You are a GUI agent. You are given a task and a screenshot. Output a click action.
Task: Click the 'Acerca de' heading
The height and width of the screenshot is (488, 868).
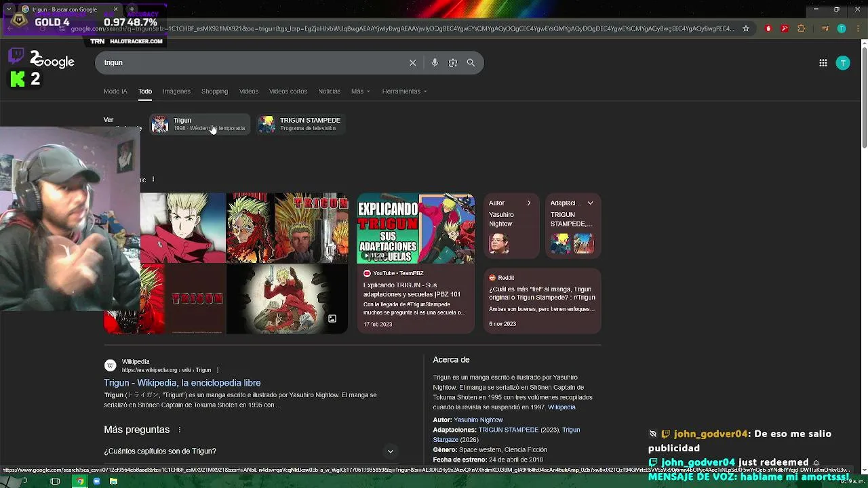click(x=452, y=360)
